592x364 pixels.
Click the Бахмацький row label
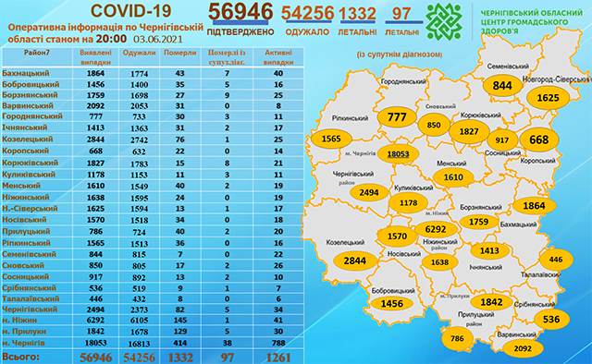click(x=26, y=73)
